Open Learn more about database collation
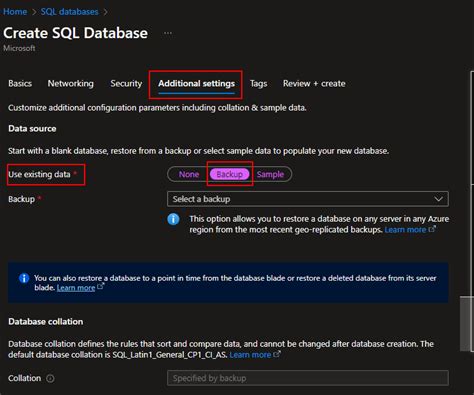 point(250,355)
